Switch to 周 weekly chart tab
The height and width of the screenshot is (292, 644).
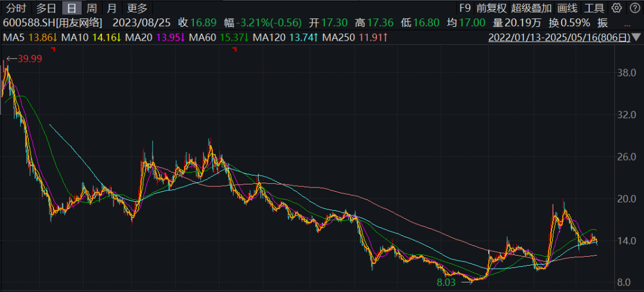click(x=91, y=8)
